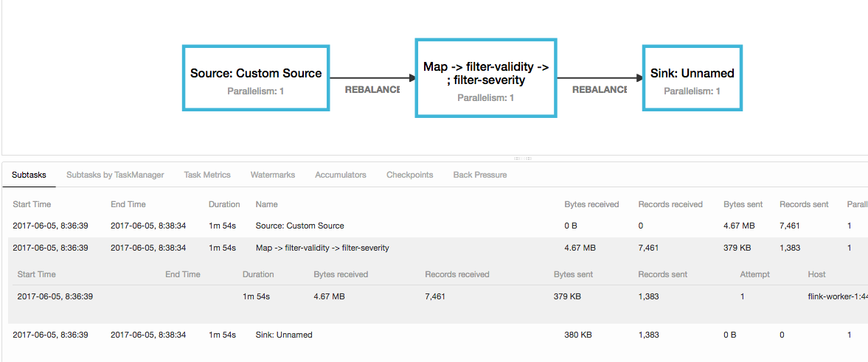Image resolution: width=868 pixels, height=362 pixels.
Task: Click the REBALANCE label between Map and Sink
Action: (x=599, y=89)
